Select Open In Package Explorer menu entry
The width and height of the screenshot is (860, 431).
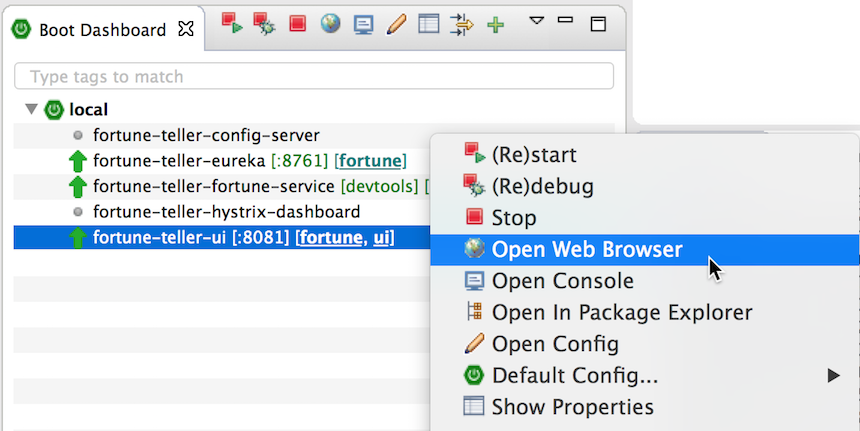coord(621,313)
